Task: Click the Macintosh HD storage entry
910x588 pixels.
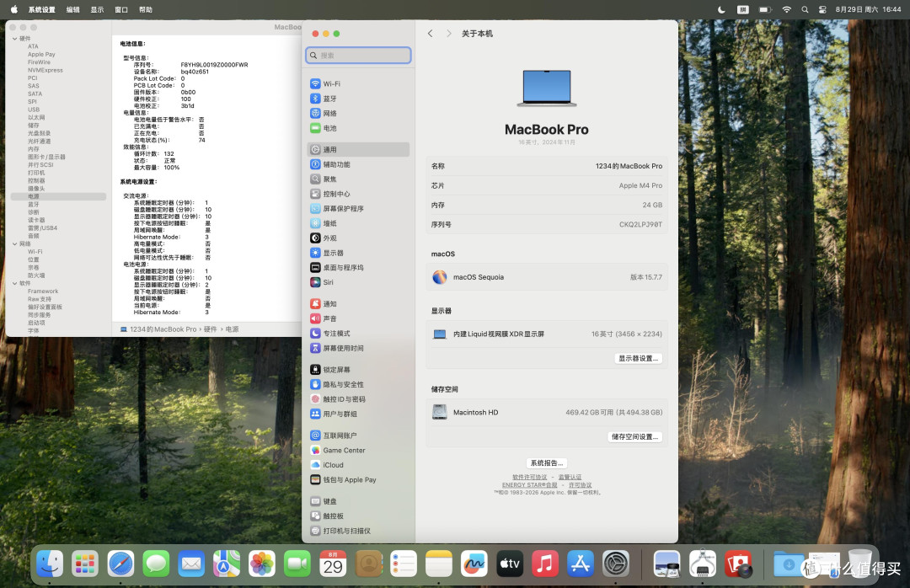Action: point(547,413)
